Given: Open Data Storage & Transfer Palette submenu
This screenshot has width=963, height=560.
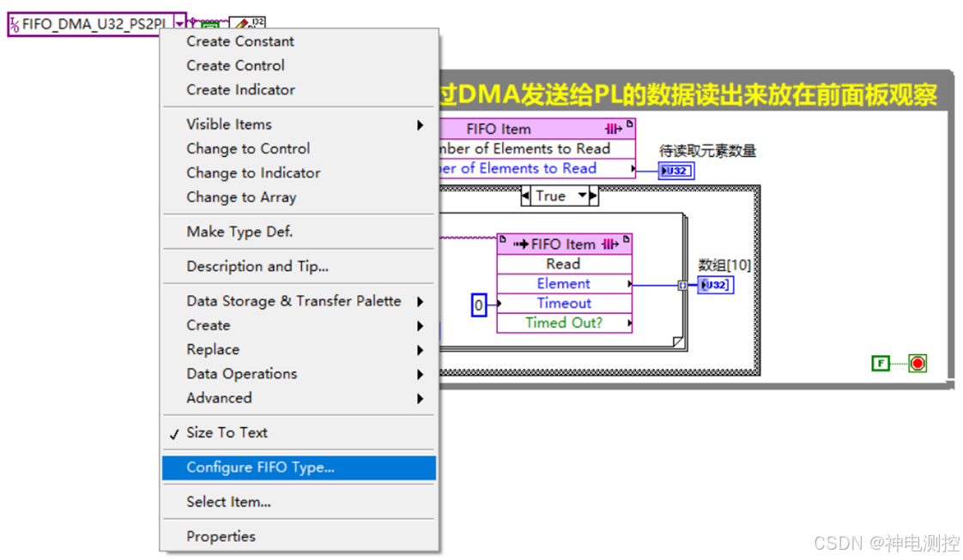Looking at the screenshot, I should click(299, 300).
